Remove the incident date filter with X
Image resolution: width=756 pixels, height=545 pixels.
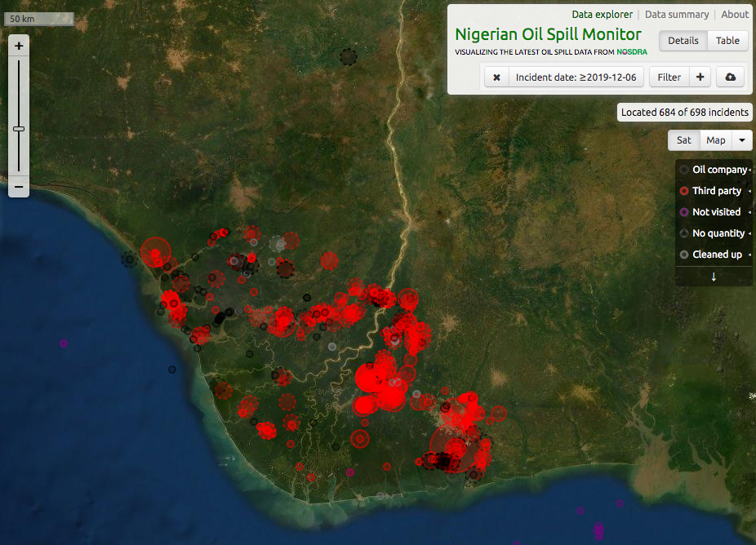click(x=496, y=78)
